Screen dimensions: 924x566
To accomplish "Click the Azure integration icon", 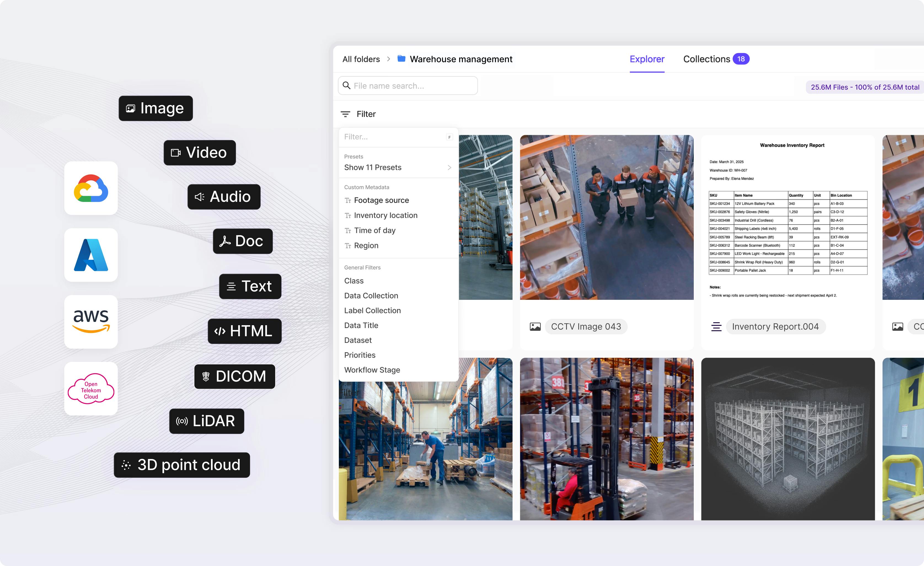I will click(91, 255).
